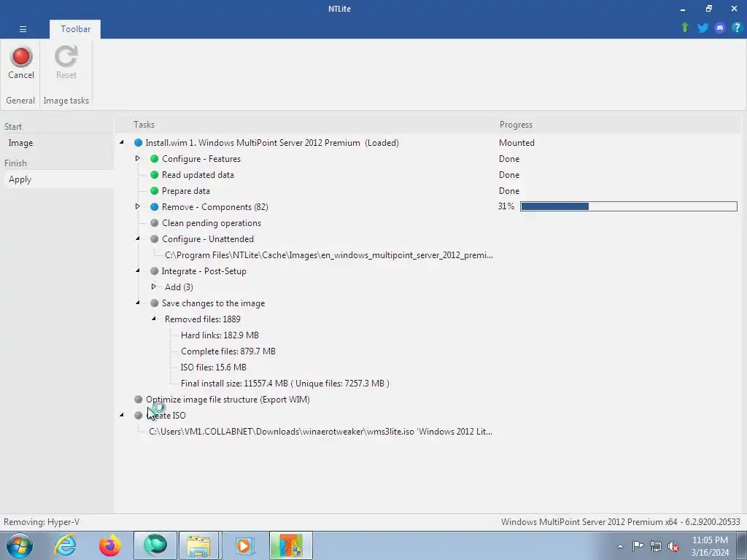The height and width of the screenshot is (560, 747).
Task: Click the blue help question mark icon
Action: point(737,28)
